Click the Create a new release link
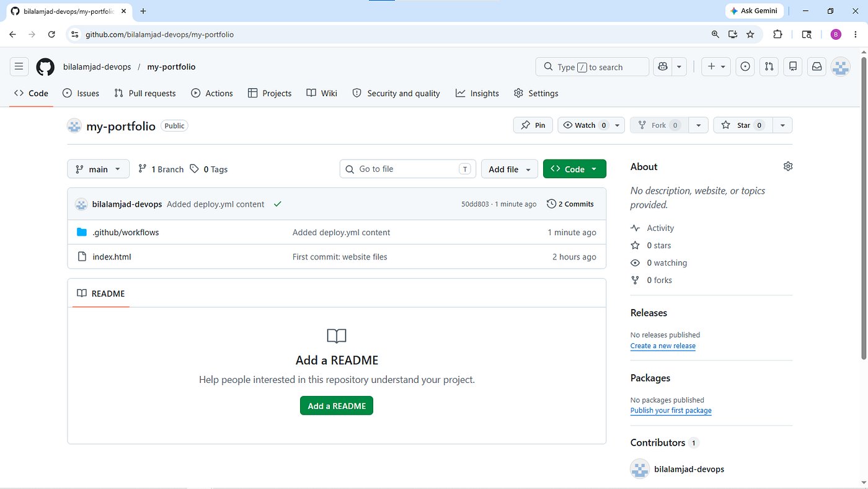The height and width of the screenshot is (489, 868). [663, 346]
